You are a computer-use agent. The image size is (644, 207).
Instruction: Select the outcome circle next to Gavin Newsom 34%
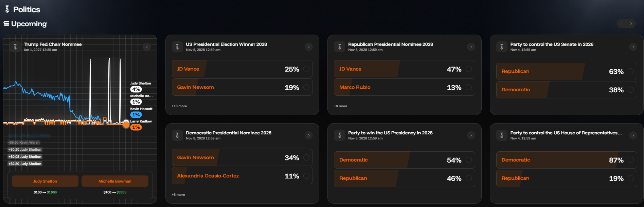pyautogui.click(x=306, y=157)
